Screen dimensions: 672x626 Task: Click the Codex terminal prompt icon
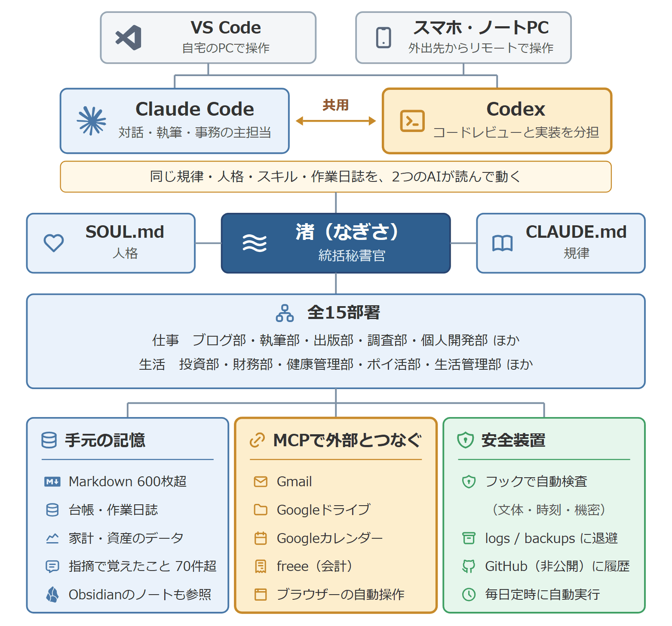pos(412,121)
